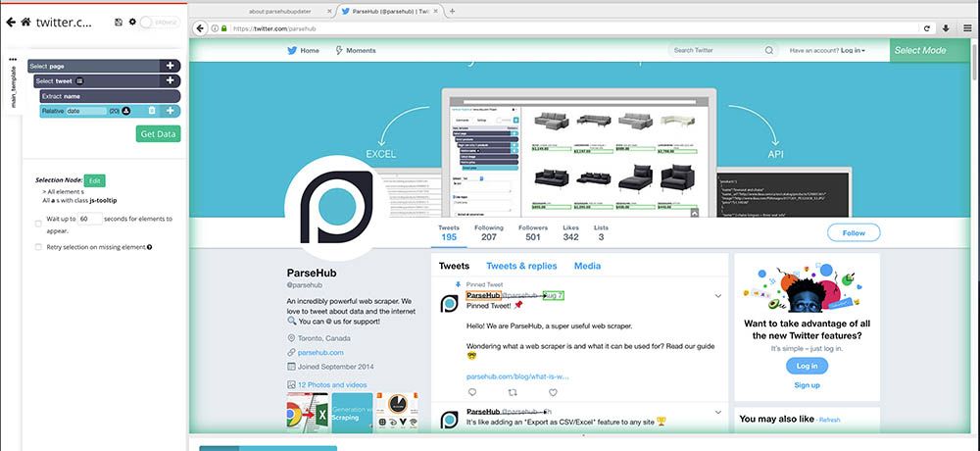Click the ParseHub back arrow icon
Viewport: 980px width, 451px height.
(x=10, y=22)
